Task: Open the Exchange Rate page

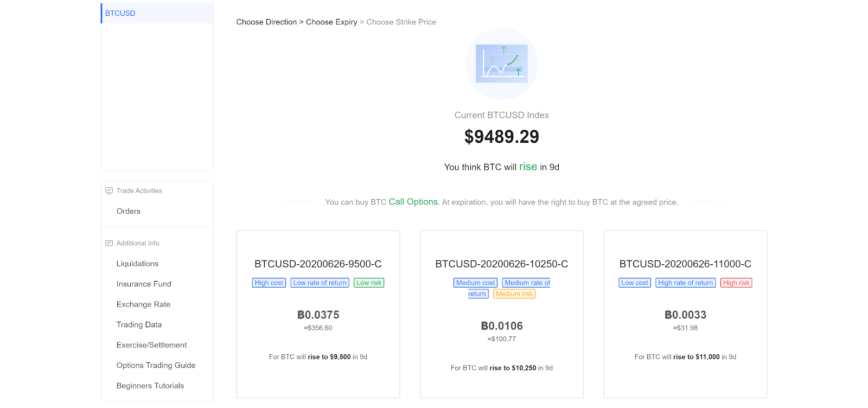Action: coord(143,304)
